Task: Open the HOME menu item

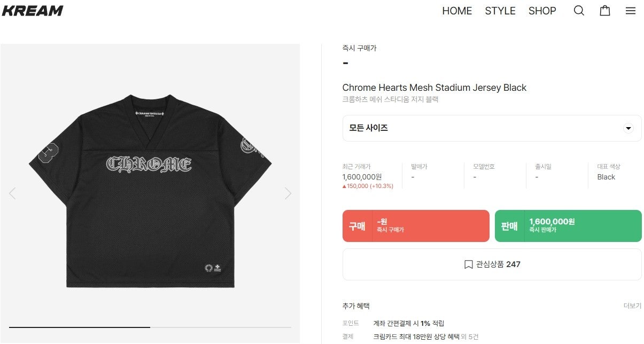Action: coord(457,10)
